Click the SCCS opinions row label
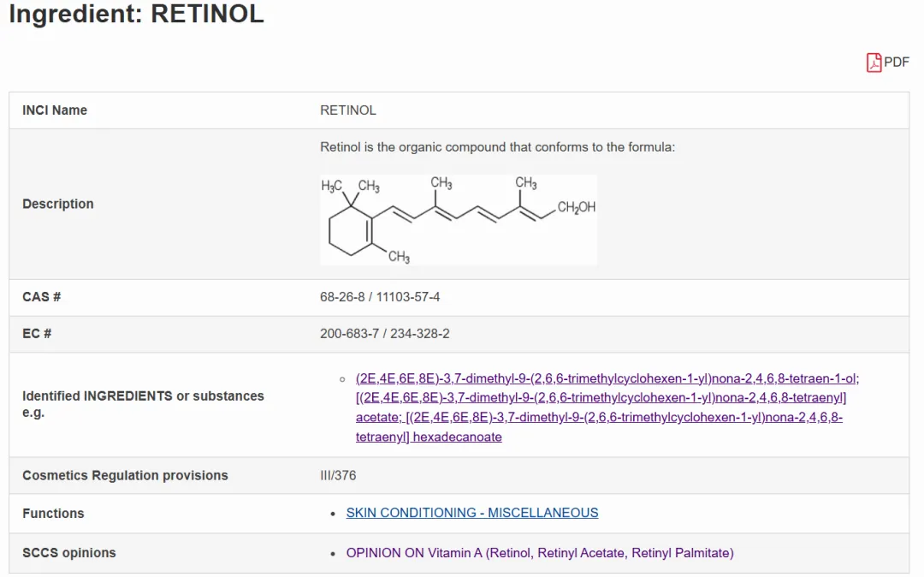 tap(68, 553)
